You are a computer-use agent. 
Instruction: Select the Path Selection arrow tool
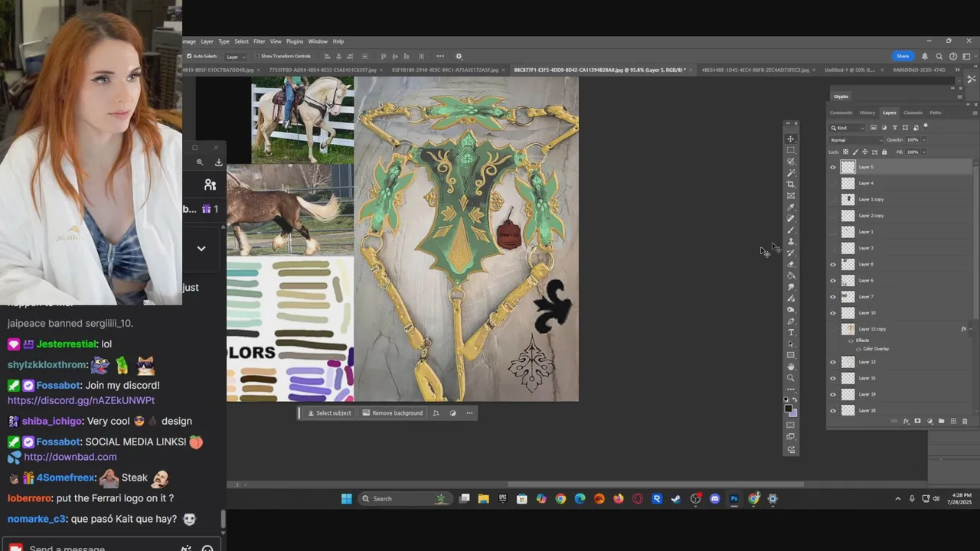[x=791, y=344]
